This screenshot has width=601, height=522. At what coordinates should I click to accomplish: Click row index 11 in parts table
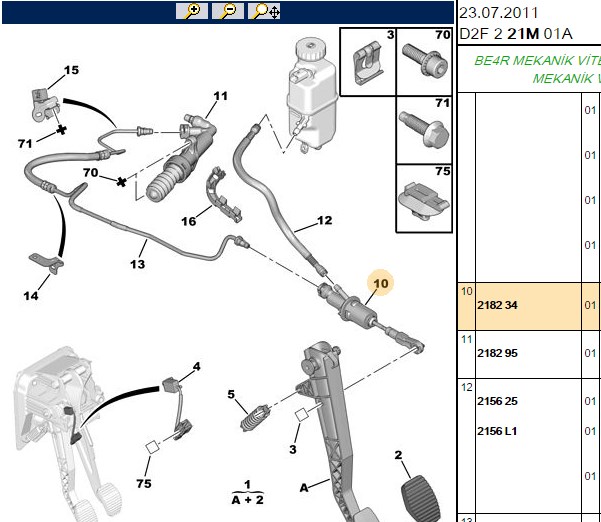click(466, 340)
